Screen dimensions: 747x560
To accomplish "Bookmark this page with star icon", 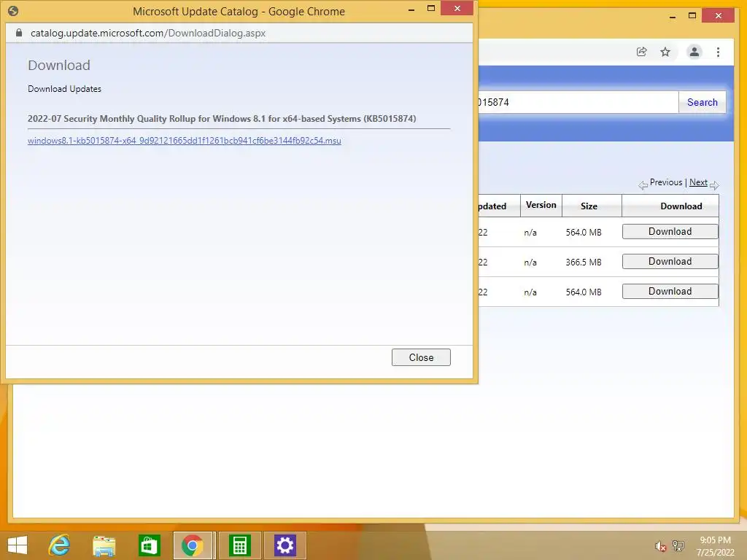I will [x=665, y=52].
